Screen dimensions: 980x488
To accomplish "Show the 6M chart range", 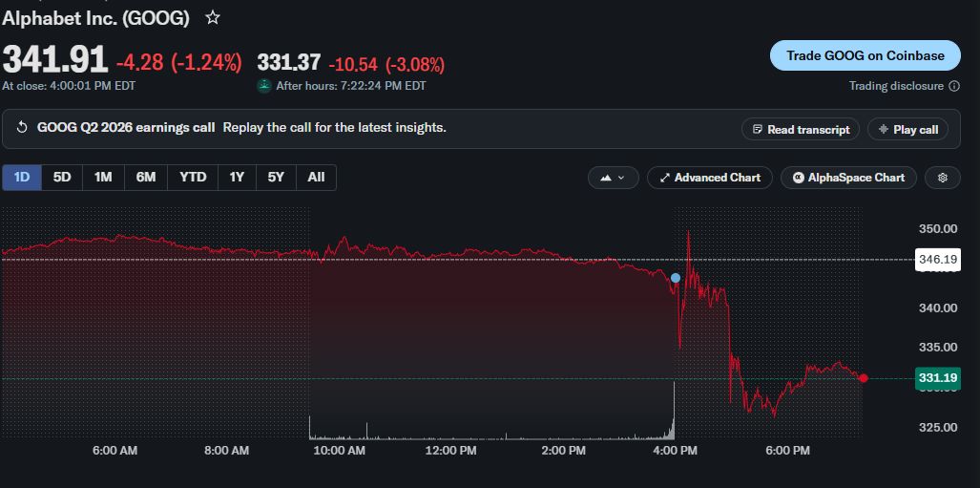I will (x=146, y=178).
